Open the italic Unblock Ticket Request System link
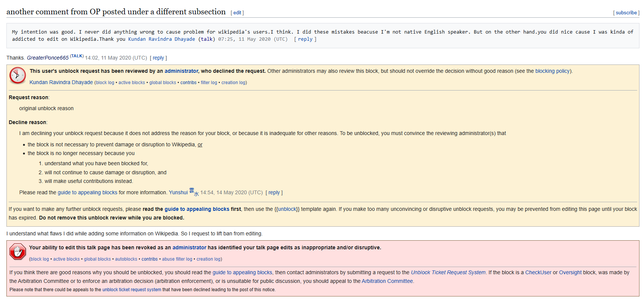This screenshot has width=644, height=301. [x=448, y=272]
